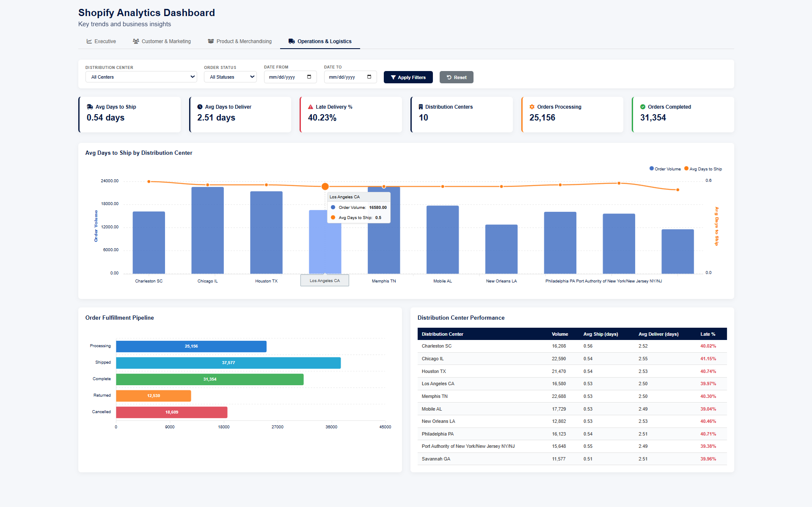
Task: Click the funnel icon inside Apply Filters button
Action: click(394, 77)
